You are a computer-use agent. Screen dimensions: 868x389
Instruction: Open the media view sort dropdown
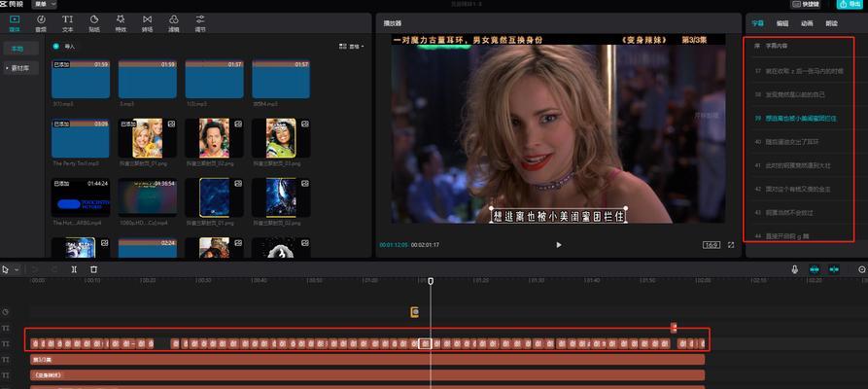tap(352, 47)
